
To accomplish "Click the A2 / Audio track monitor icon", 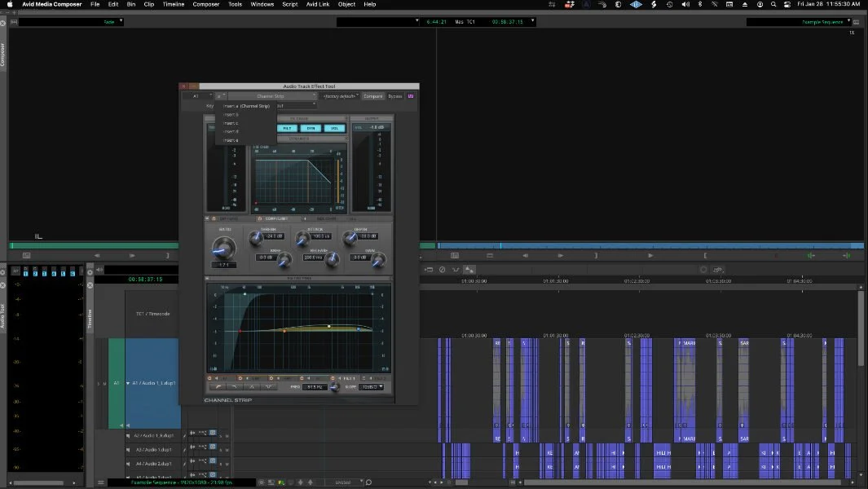I will [x=128, y=435].
